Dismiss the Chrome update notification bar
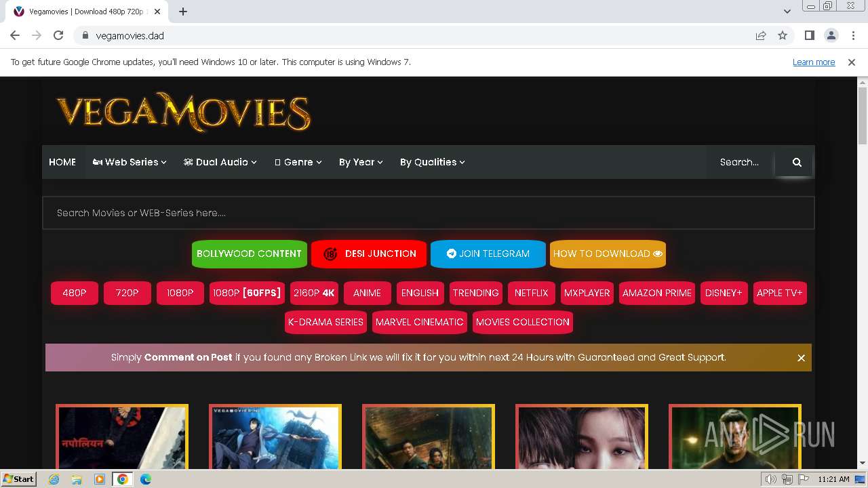Viewport: 868px width, 488px height. pos(852,62)
